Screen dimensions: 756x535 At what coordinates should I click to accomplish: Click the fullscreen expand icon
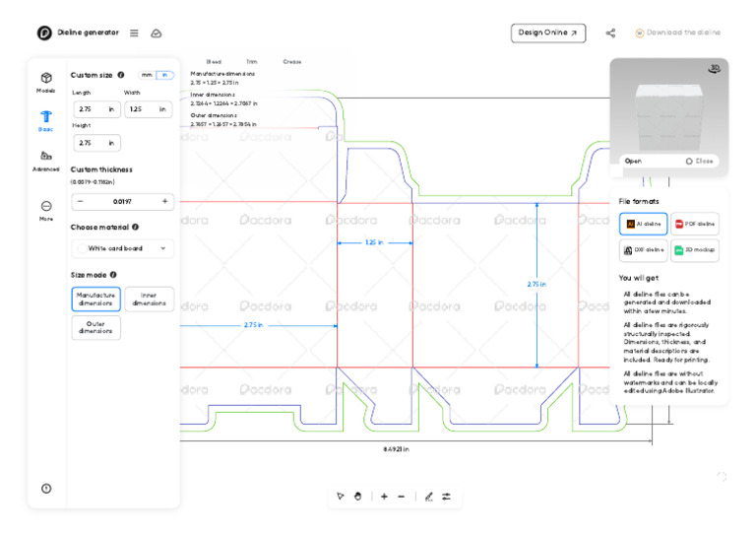[x=722, y=476]
